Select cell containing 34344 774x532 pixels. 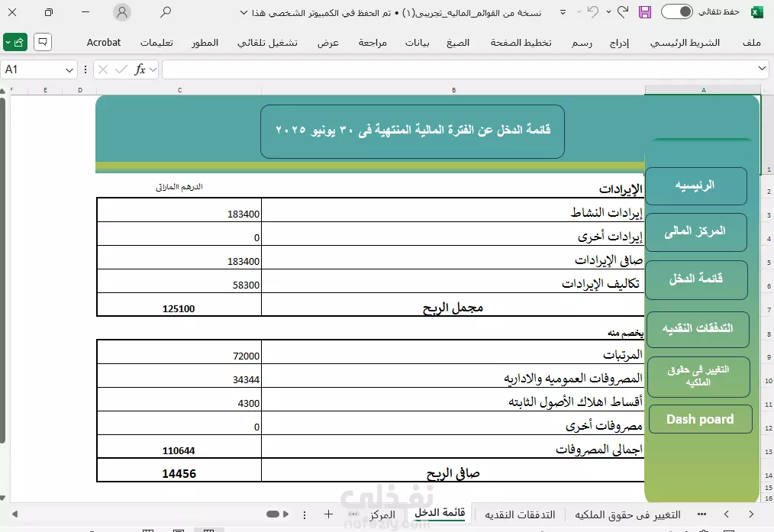179,376
